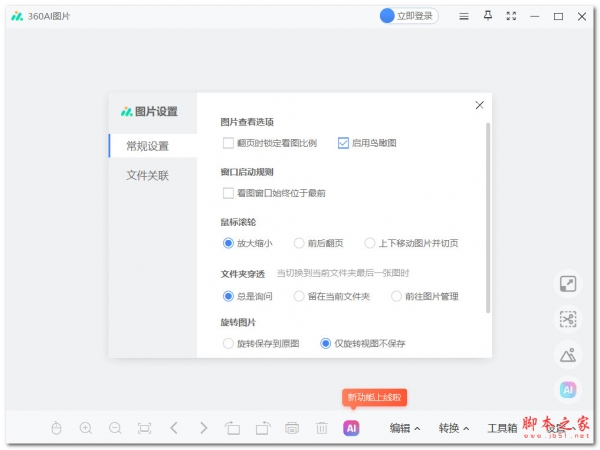Select 前后翻页 mouse wheel option
This screenshot has height=450, width=600.
[x=299, y=243]
